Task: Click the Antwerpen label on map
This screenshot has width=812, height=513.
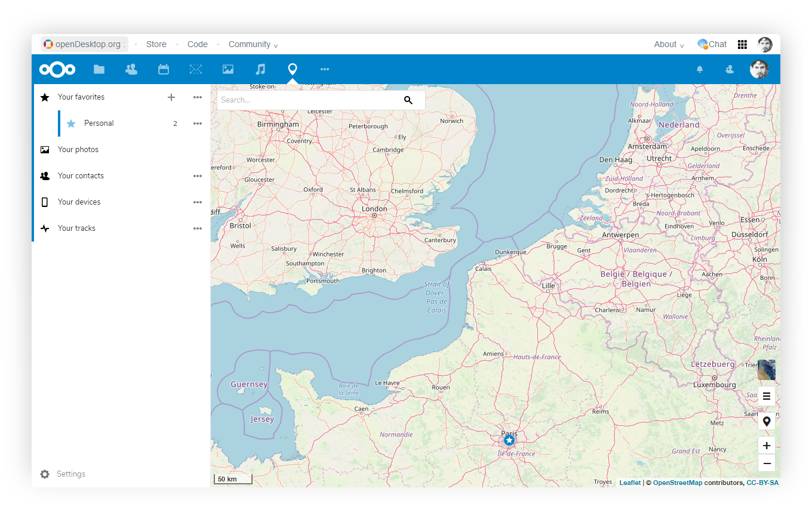Action: click(620, 235)
